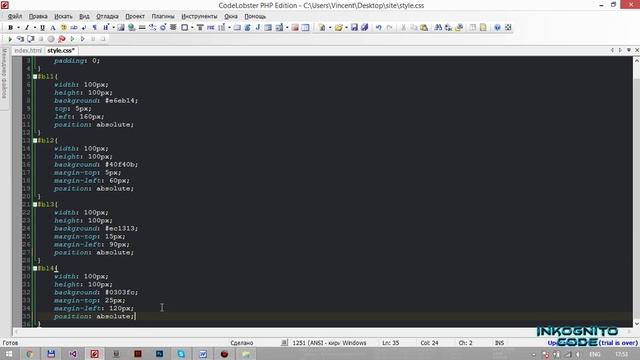Click the undo arrow icon
This screenshot has height=360, width=640.
(x=379, y=28)
